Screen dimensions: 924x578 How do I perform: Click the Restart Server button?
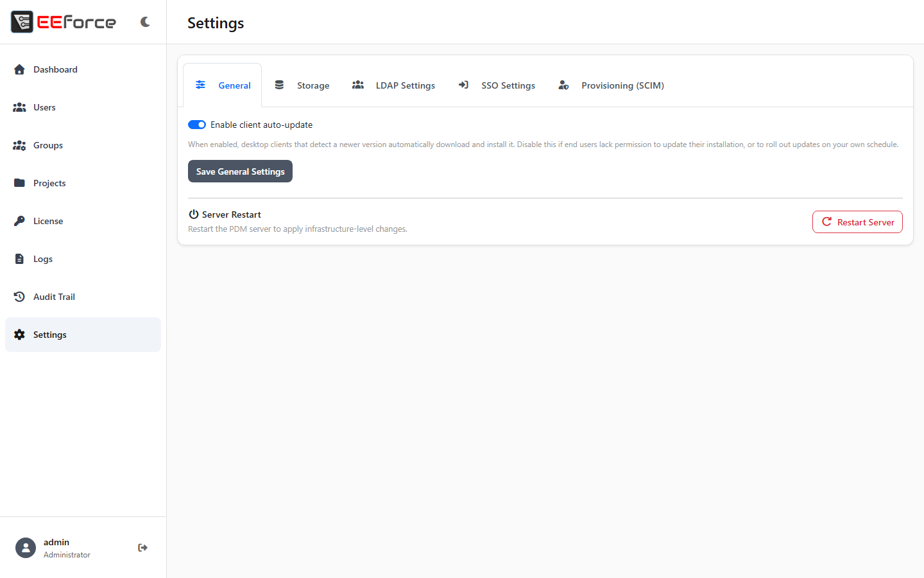point(857,222)
